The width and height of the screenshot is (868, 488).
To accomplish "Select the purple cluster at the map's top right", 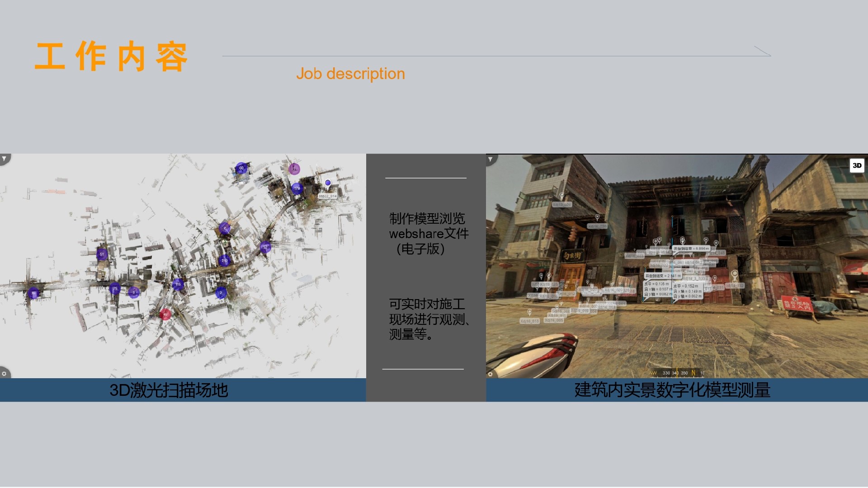I will (294, 169).
